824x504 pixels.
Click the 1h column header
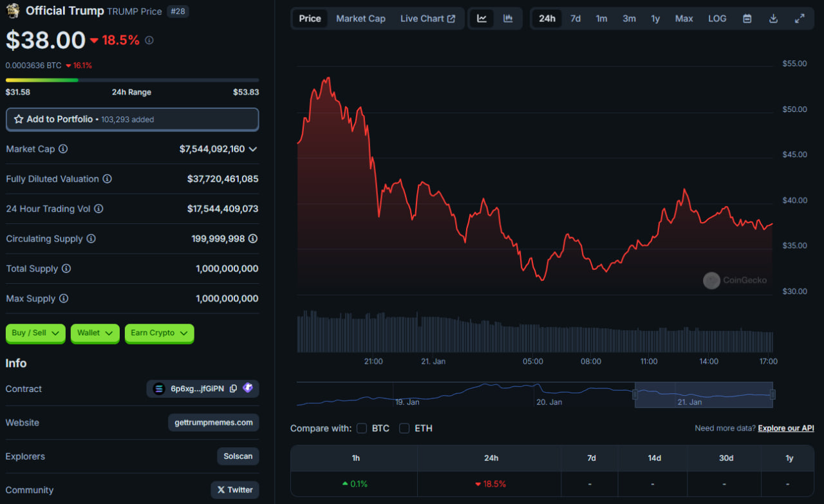(355, 458)
